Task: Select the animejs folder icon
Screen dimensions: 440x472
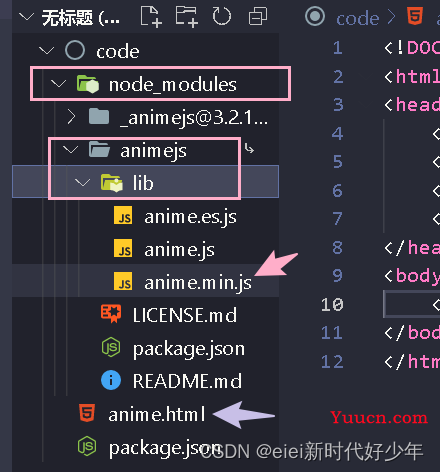Action: click(99, 149)
